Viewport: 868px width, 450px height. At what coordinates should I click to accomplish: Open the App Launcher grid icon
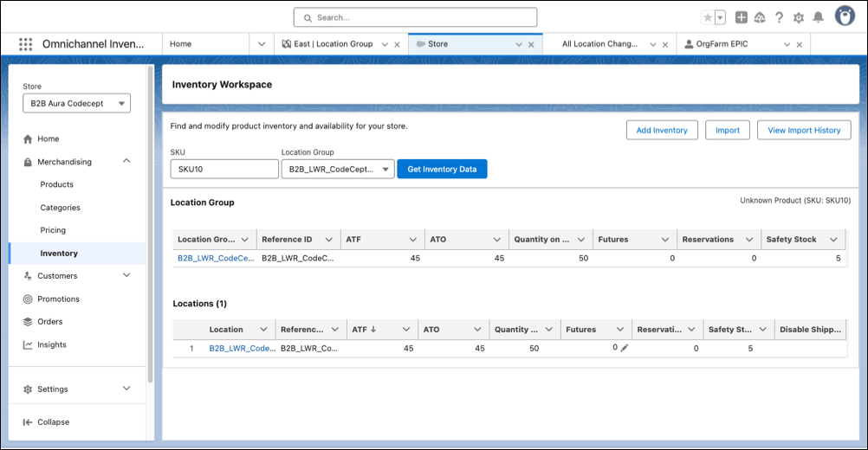point(25,44)
